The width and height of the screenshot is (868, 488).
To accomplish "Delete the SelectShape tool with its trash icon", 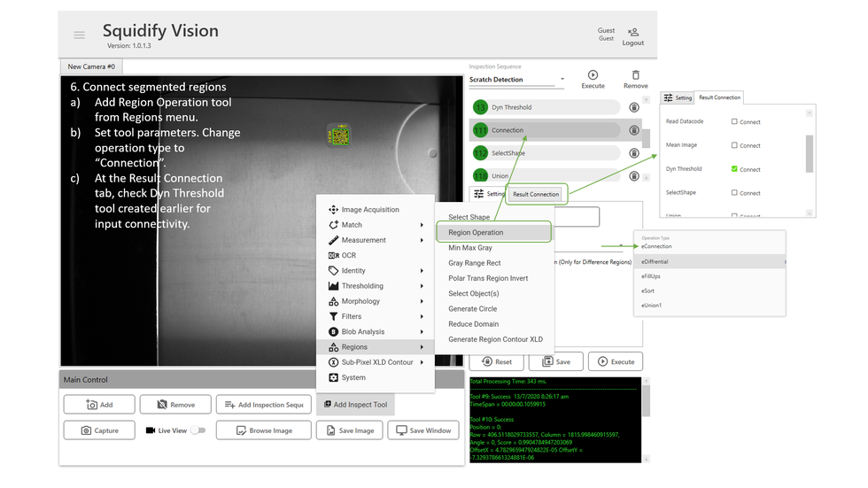I will point(634,153).
